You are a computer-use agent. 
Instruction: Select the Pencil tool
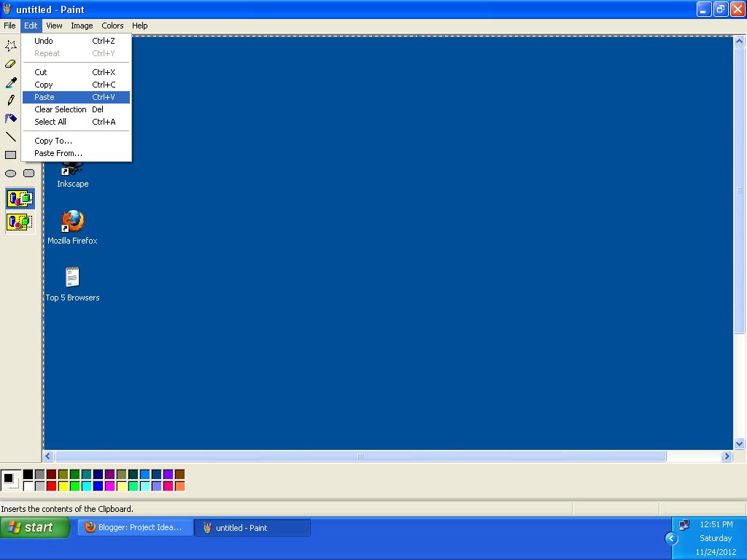9,100
